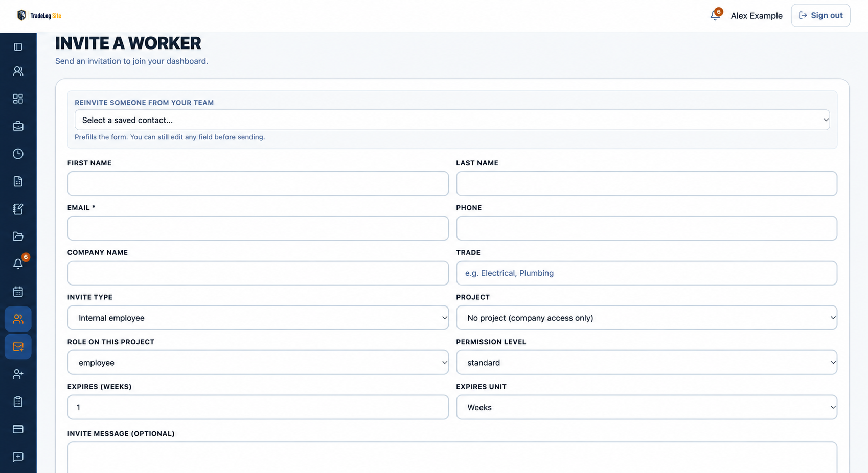Open the briefcase jobs icon in sidebar
Viewport: 868px width, 473px height.
(18, 126)
